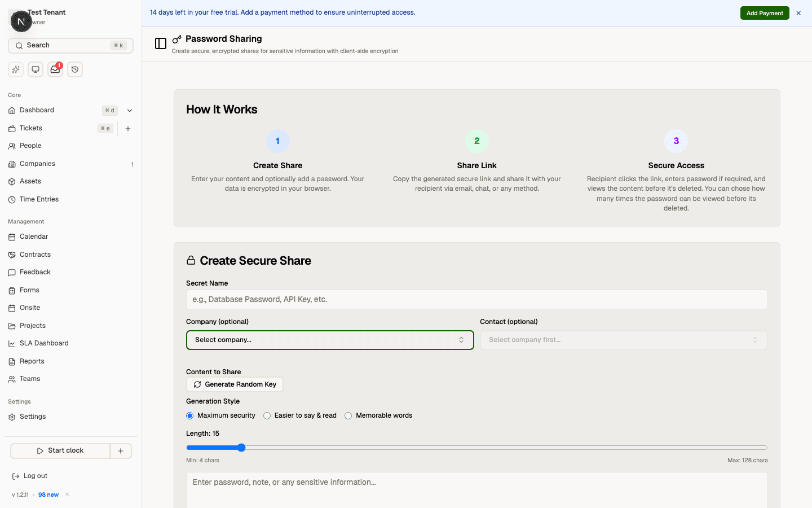Image resolution: width=812 pixels, height=508 pixels.
Task: Open the Select company dropdown
Action: (x=330, y=340)
